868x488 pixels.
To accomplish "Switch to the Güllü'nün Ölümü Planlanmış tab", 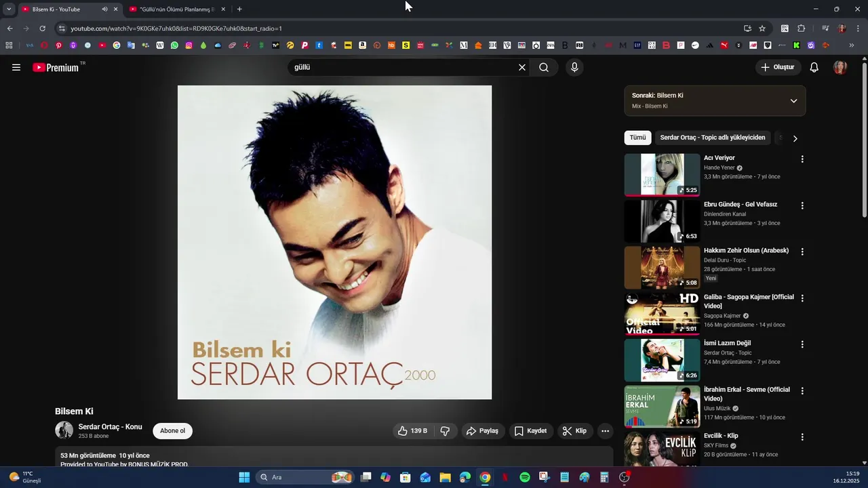I will coord(177,9).
